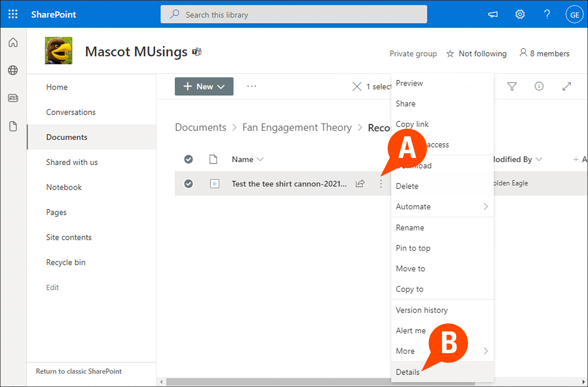
Task: Open the settings gear icon
Action: [520, 14]
